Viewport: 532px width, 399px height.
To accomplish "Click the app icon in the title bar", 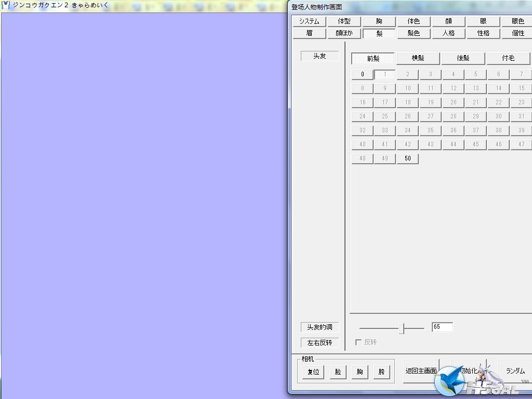I will coord(5,5).
